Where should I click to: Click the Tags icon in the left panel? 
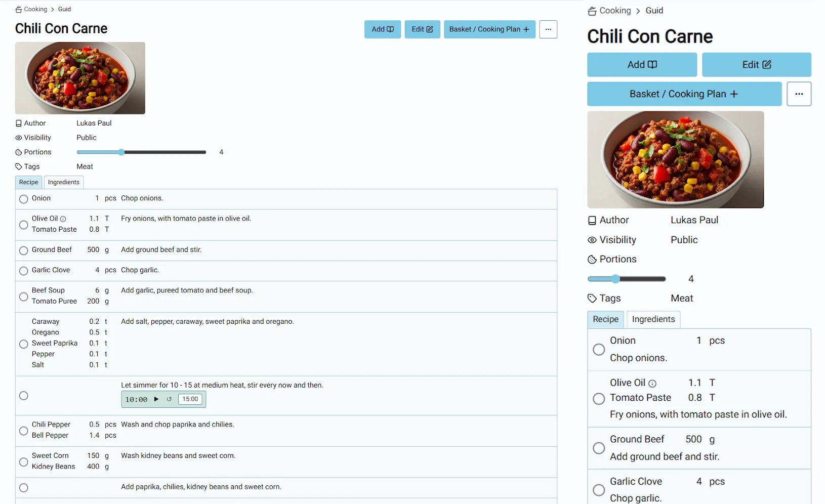click(x=19, y=166)
